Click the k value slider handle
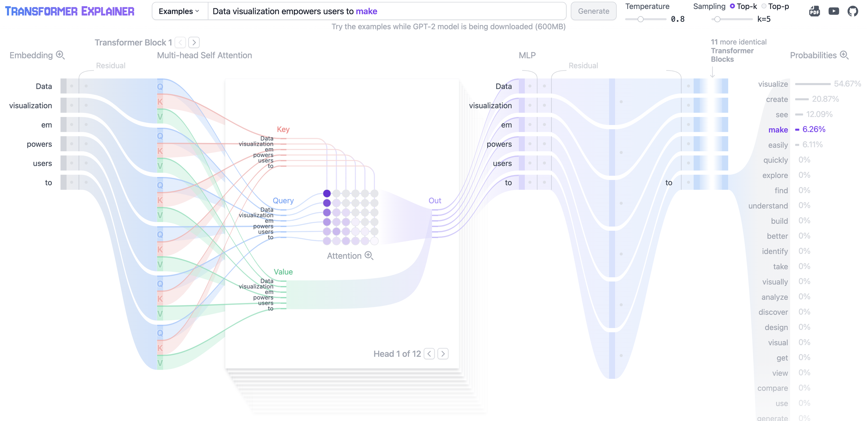Screen dimensions: 868x421 (x=717, y=19)
